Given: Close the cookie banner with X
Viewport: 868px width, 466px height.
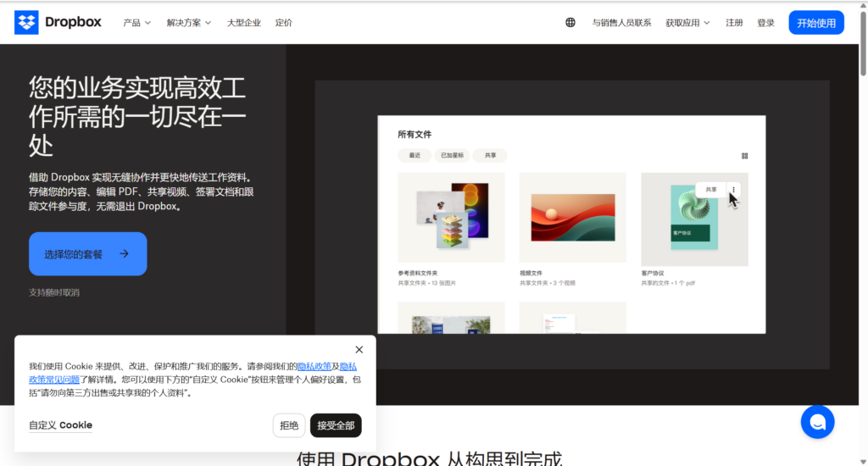Looking at the screenshot, I should tap(359, 350).
